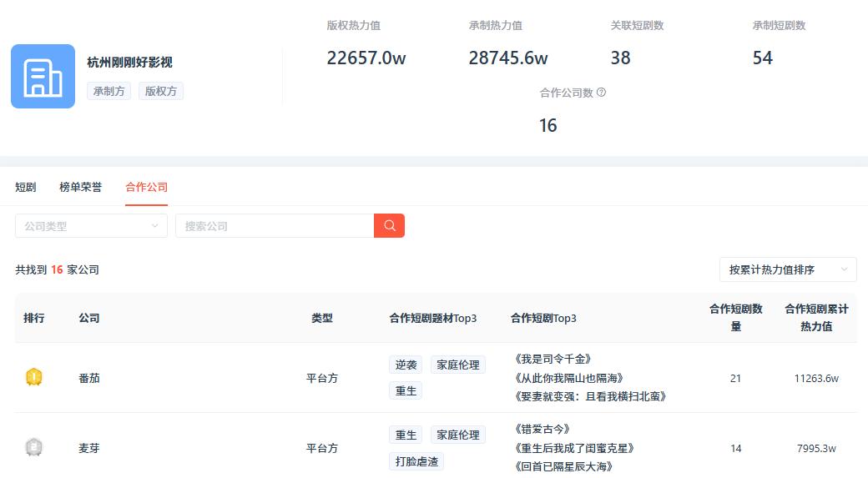
Task: Click the 打脸虐渣 genre tag
Action: 416,460
